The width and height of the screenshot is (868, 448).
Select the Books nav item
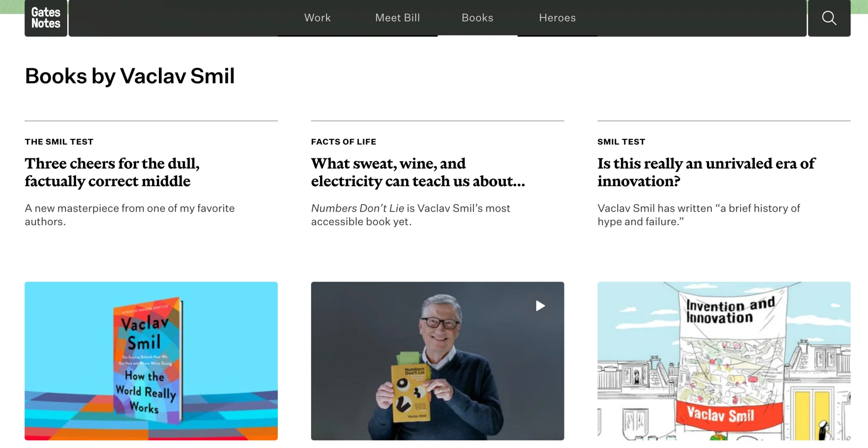tap(477, 18)
